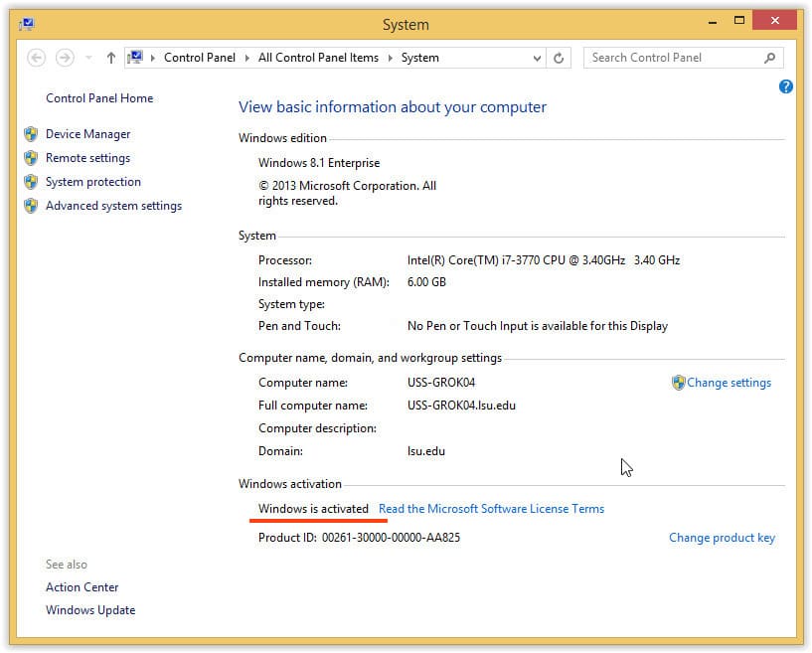Expand the chevron after All Control Panel Items
Viewport: 812px width, 653px height.
coord(390,58)
